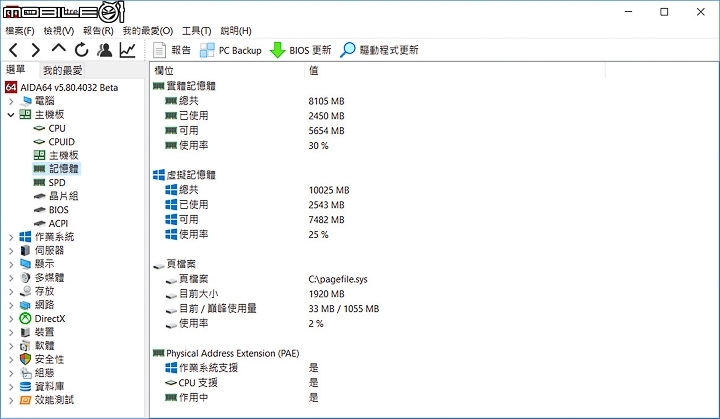This screenshot has height=419, width=720.
Task: Go forward with the right arrow button
Action: coord(36,50)
